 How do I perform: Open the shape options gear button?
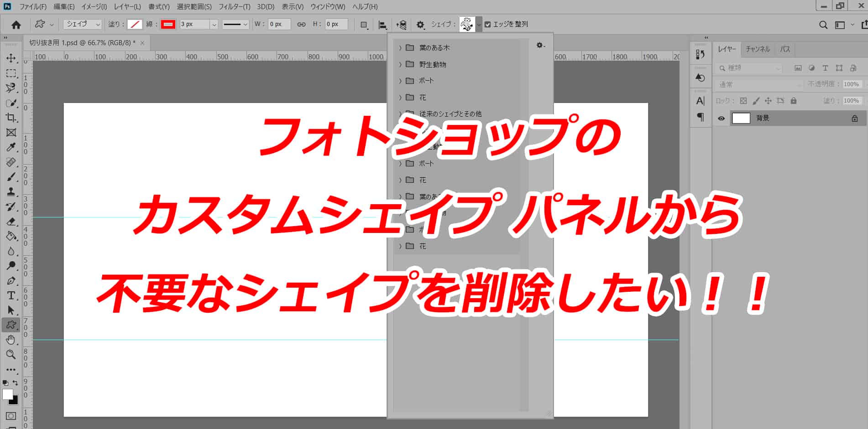click(x=420, y=25)
